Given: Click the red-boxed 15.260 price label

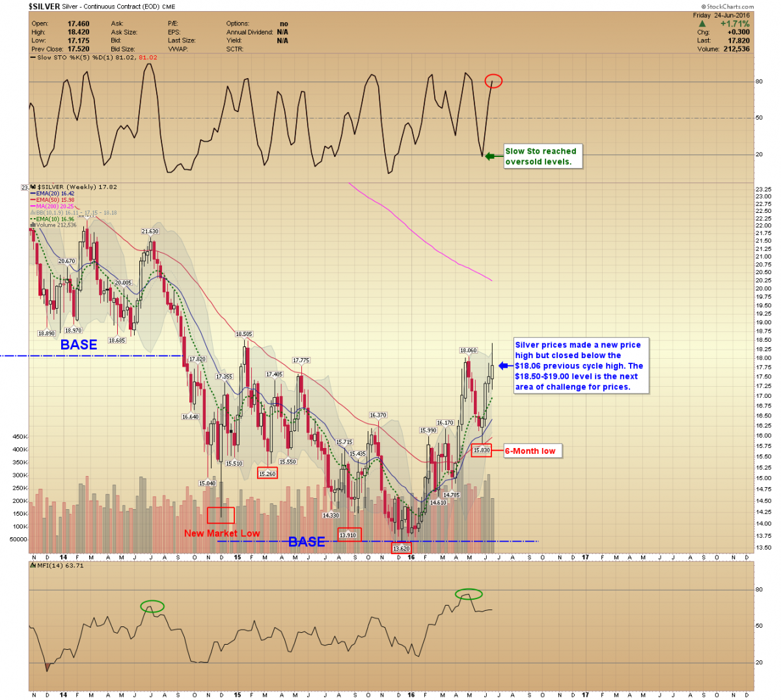Looking at the screenshot, I should pos(267,473).
